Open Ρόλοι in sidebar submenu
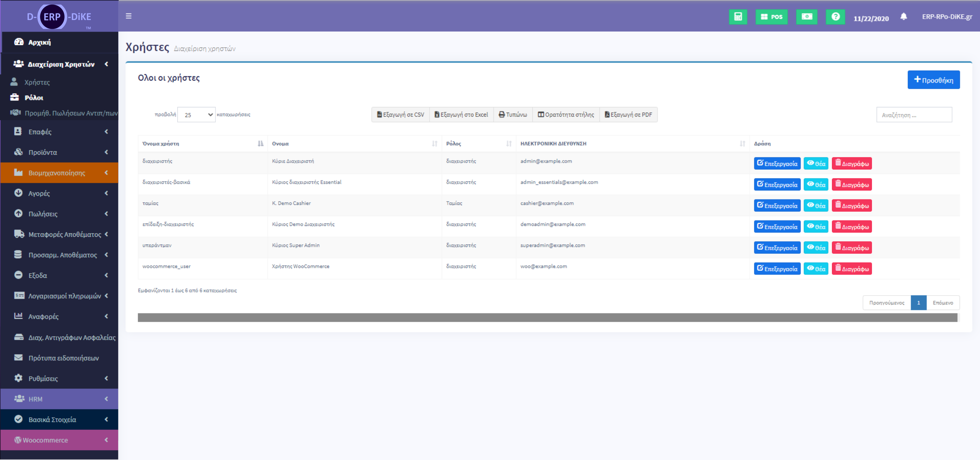This screenshot has height=460, width=980. (x=34, y=98)
